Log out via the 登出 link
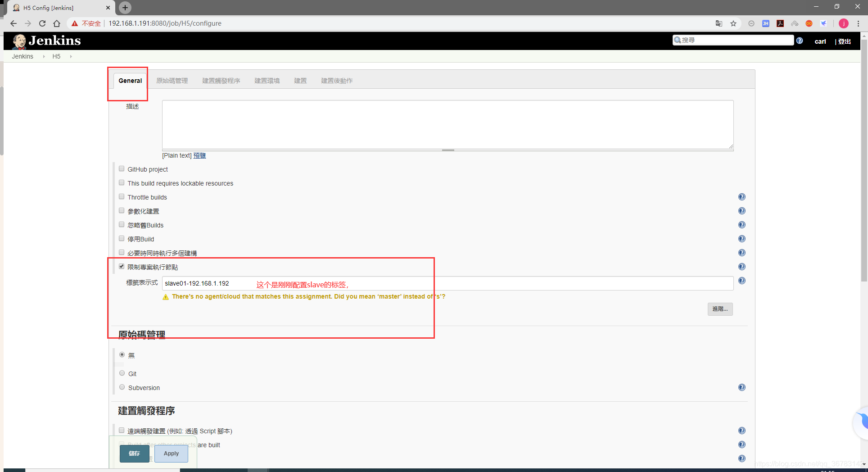868x472 pixels. pos(845,41)
